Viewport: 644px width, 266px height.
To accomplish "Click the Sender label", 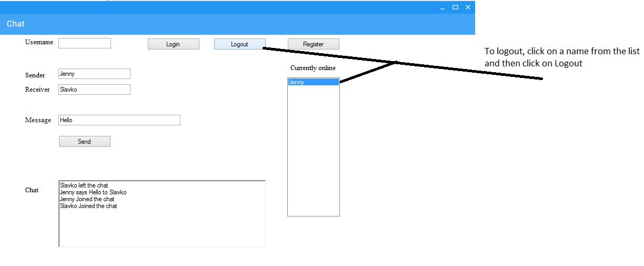I will (x=35, y=75).
